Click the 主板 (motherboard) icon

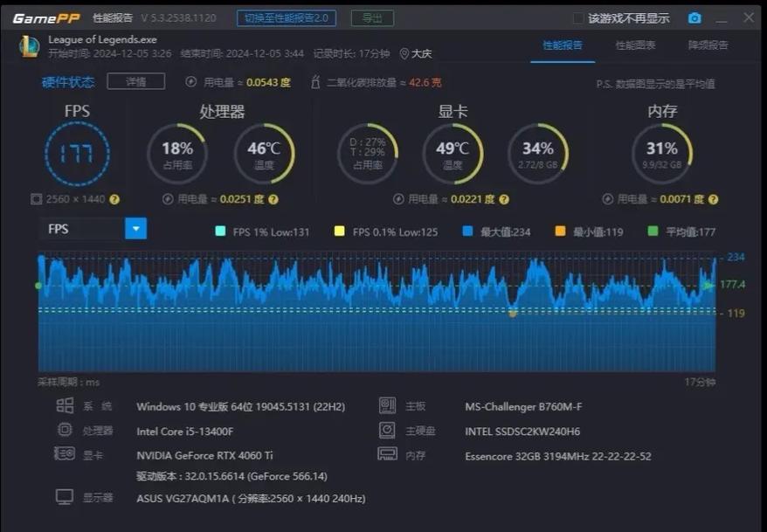pos(388,405)
